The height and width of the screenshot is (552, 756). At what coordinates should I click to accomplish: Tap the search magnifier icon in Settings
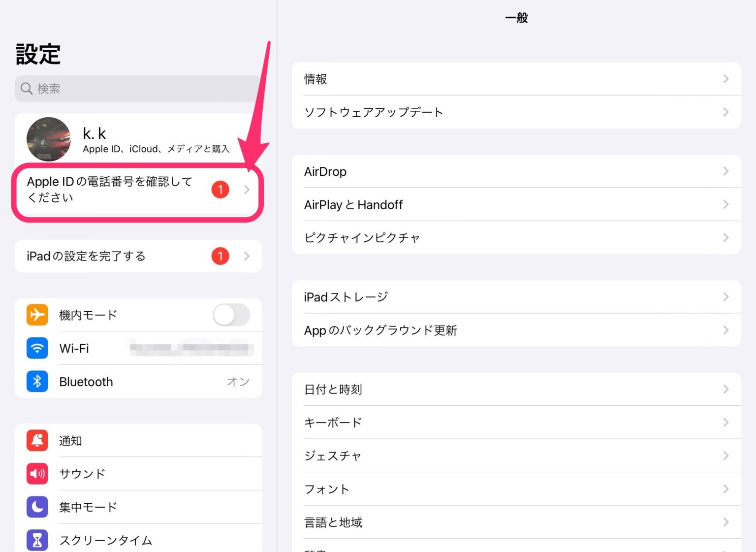26,89
